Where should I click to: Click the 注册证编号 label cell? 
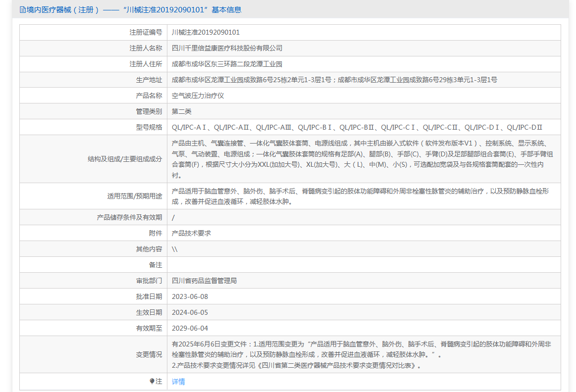[93, 32]
